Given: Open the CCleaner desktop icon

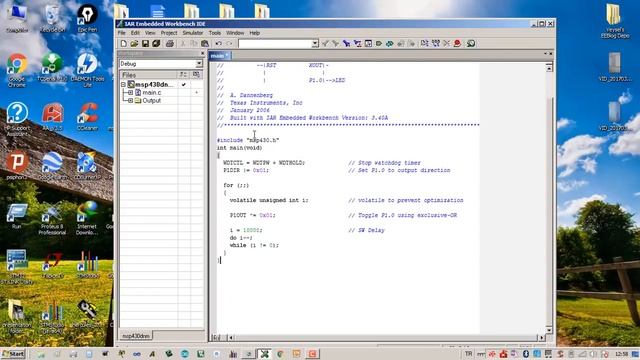Looking at the screenshot, I should point(87,116).
